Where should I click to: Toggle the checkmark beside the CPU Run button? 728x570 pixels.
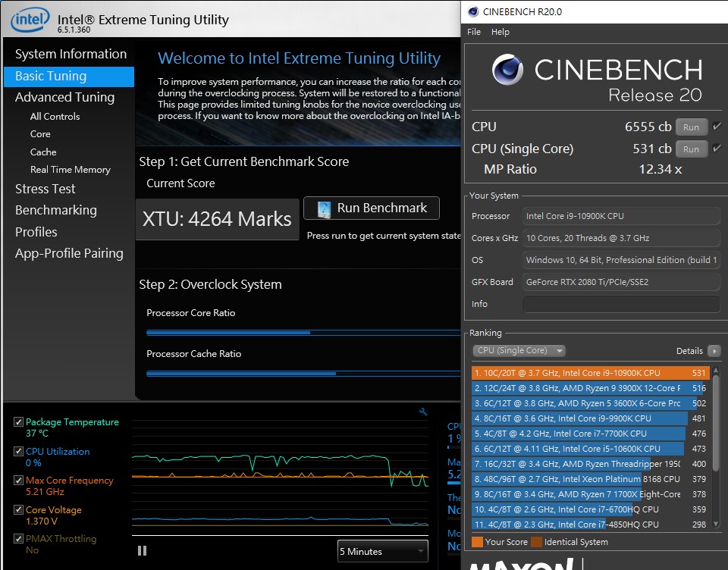click(x=717, y=127)
